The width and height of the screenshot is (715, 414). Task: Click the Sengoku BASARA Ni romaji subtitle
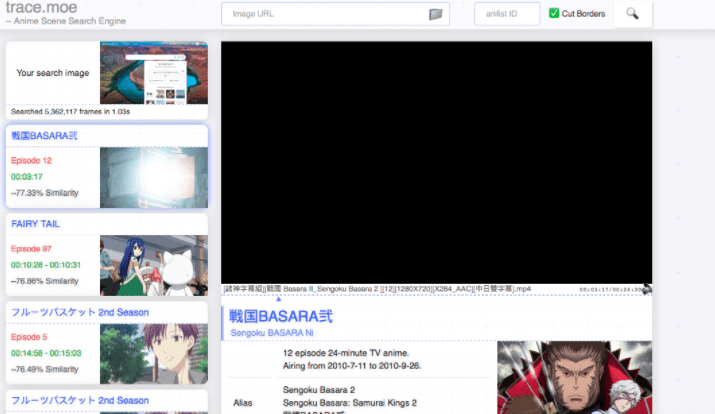pyautogui.click(x=271, y=332)
